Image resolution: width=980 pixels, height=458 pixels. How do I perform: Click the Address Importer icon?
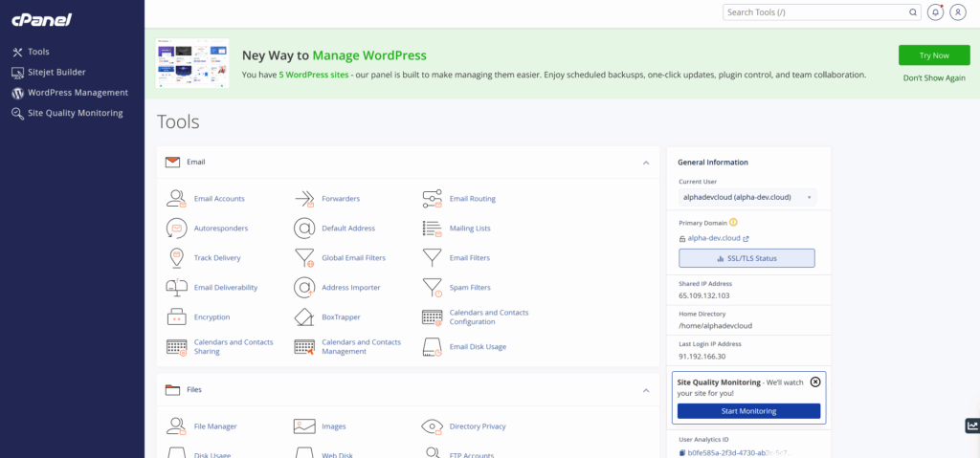pos(303,288)
